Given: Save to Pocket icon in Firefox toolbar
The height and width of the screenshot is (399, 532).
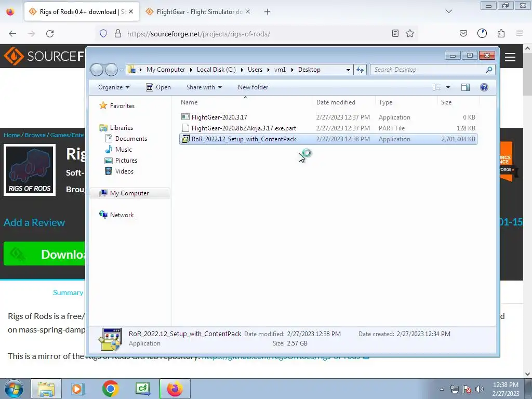Looking at the screenshot, I should (x=463, y=33).
